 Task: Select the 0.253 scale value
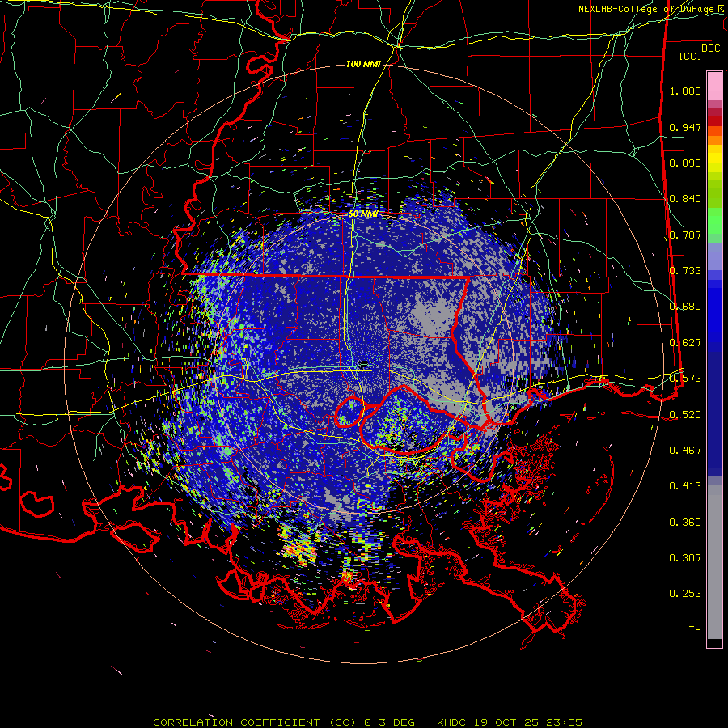[x=685, y=594]
